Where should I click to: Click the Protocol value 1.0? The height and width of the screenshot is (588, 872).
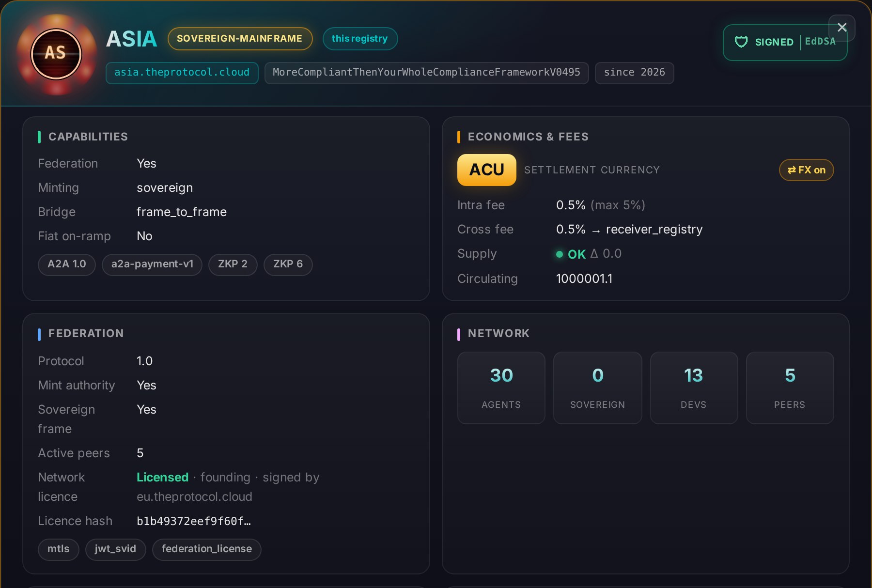pos(144,361)
